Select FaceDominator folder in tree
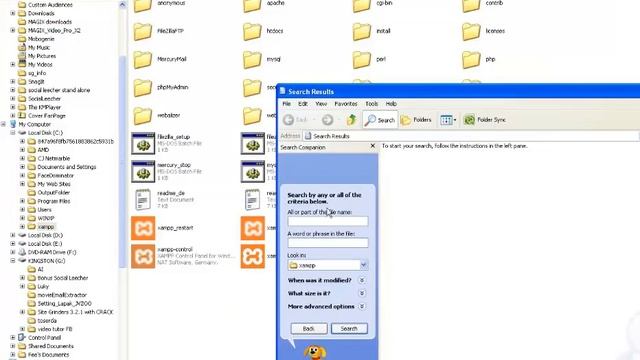Viewport: 640px width, 360px height. click(56, 176)
